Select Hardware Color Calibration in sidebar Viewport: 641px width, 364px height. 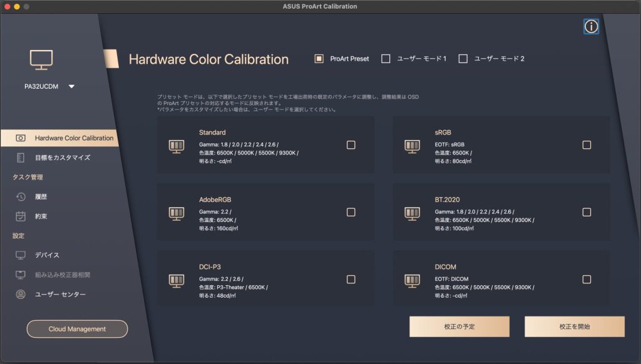[74, 138]
